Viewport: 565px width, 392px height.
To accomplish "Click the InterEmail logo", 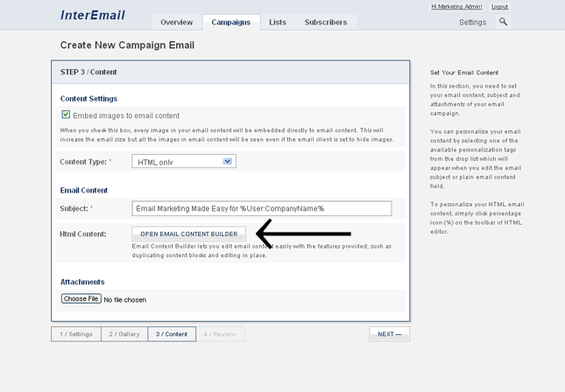I will 93,15.
